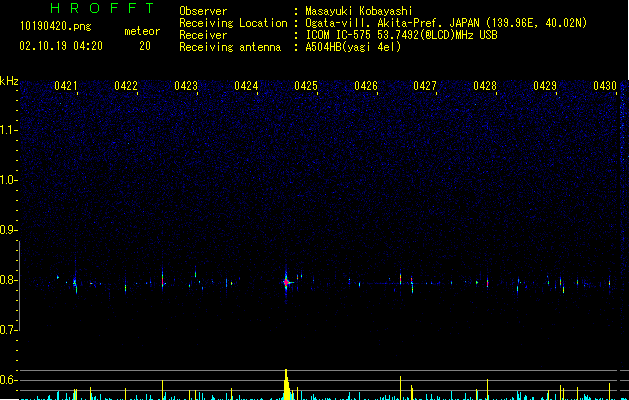Click the 0424 time marker

pos(246,86)
